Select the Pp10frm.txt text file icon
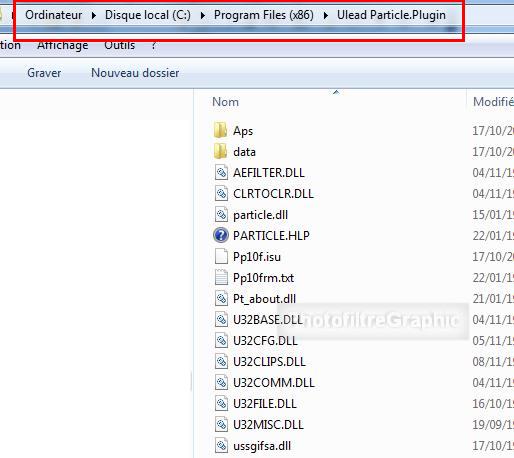Image resolution: width=514 pixels, height=458 pixels. [221, 278]
